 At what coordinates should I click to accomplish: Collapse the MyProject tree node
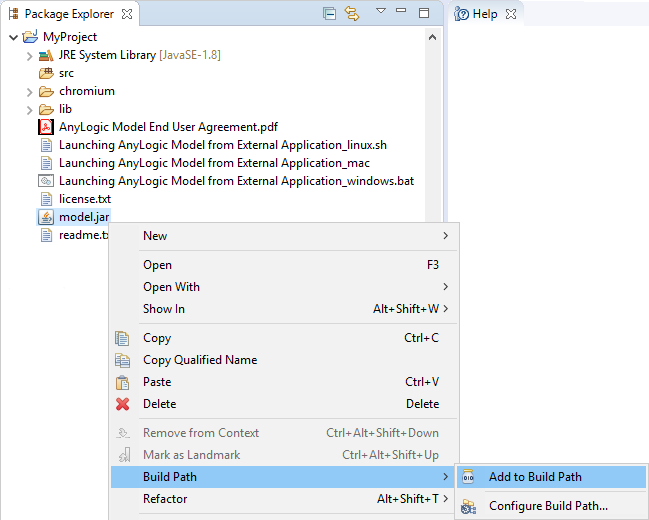point(12,37)
